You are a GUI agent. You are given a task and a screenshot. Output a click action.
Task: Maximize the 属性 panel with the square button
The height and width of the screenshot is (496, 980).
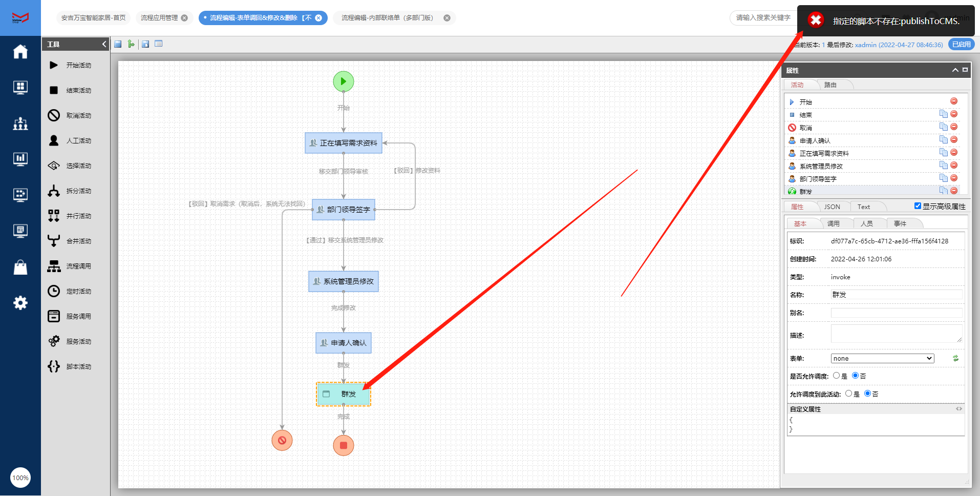(x=965, y=70)
